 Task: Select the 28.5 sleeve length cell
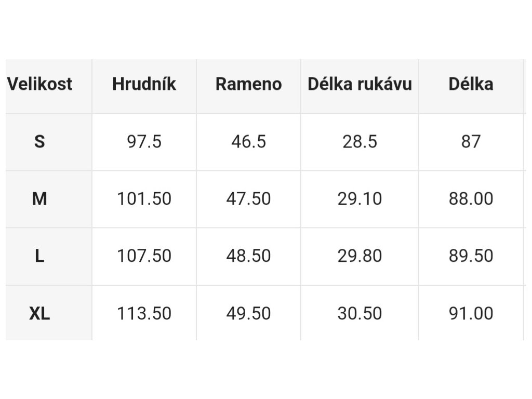(360, 141)
